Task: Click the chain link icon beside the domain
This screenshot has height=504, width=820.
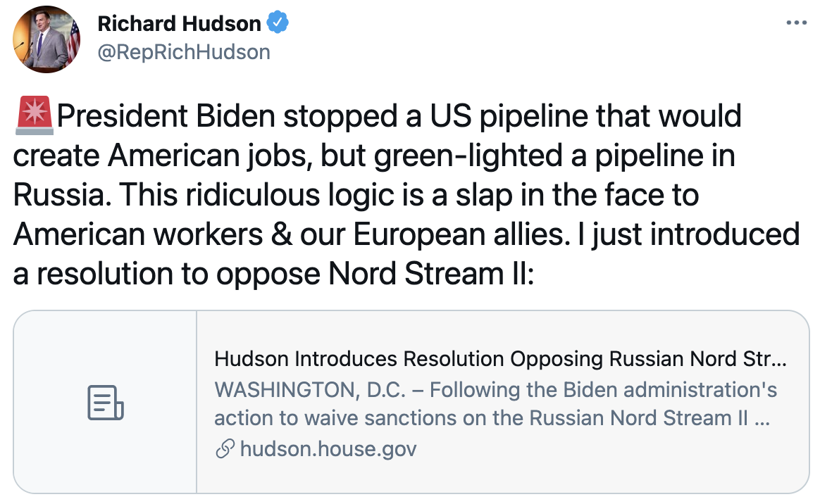Action: [224, 448]
